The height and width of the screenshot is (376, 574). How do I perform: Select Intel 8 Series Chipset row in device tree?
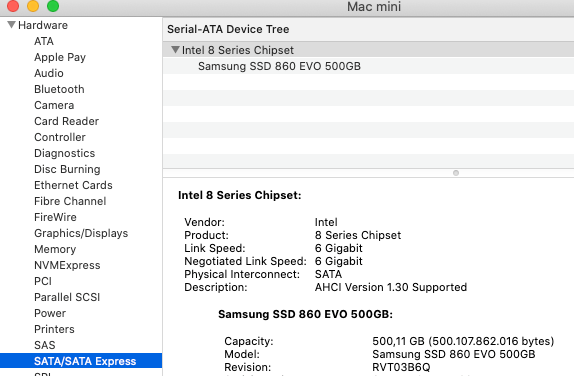(x=368, y=50)
